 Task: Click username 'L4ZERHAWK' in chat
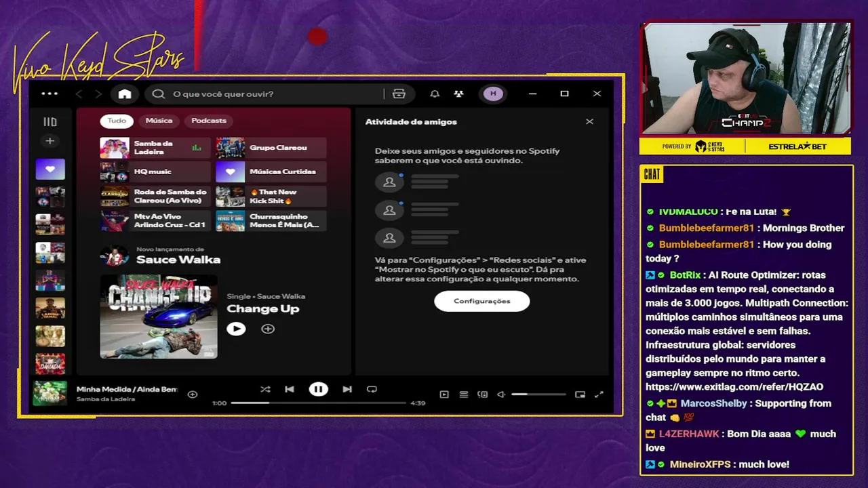[689, 434]
